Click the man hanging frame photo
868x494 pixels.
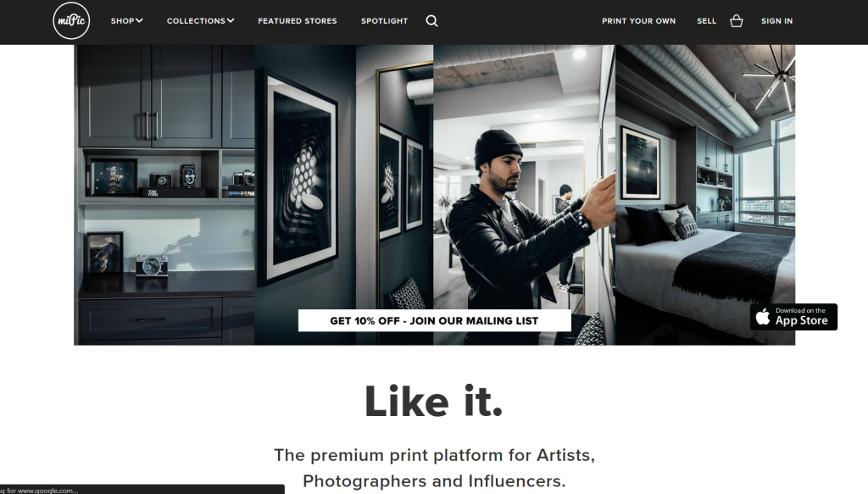(524, 195)
